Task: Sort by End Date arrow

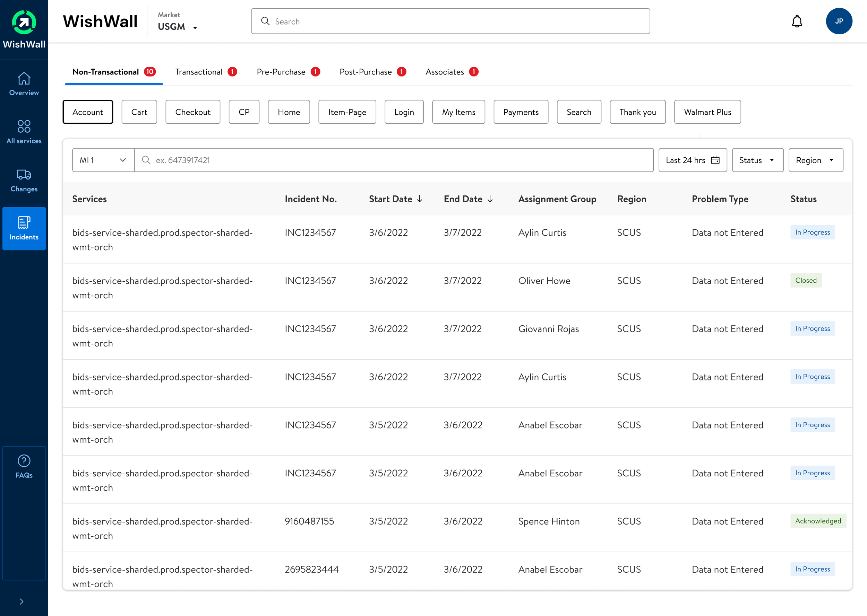Action: coord(490,199)
